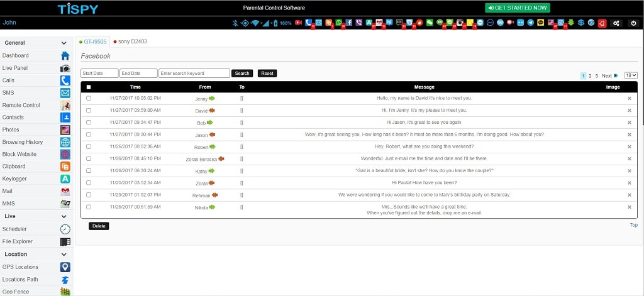This screenshot has height=296, width=644.
Task: Click the GET STARTED NOW button
Action: click(x=518, y=8)
